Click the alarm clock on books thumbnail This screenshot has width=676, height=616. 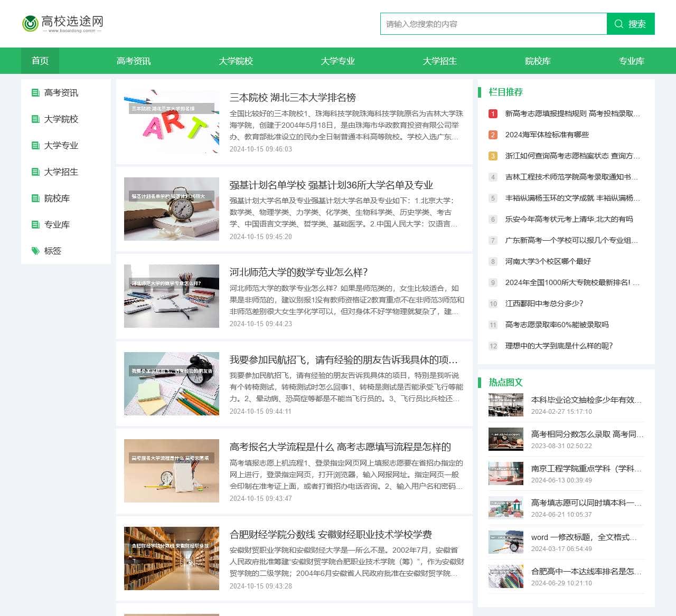tap(172, 209)
